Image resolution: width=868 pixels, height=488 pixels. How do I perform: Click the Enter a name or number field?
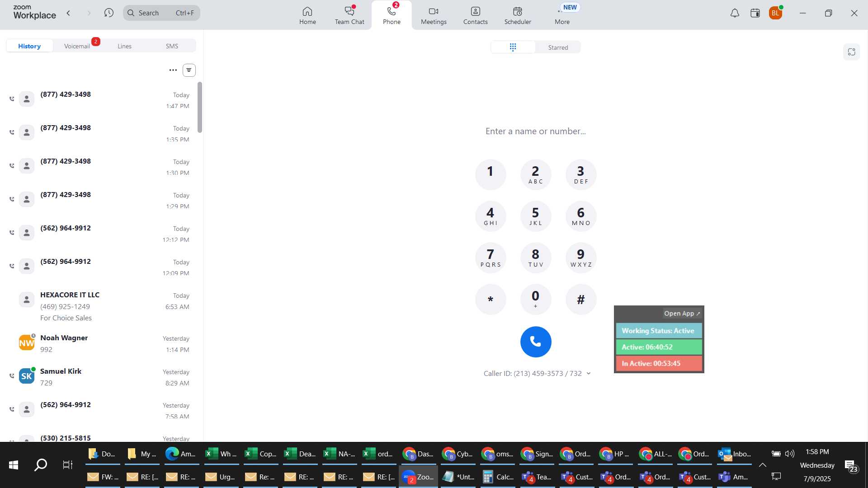[535, 131]
